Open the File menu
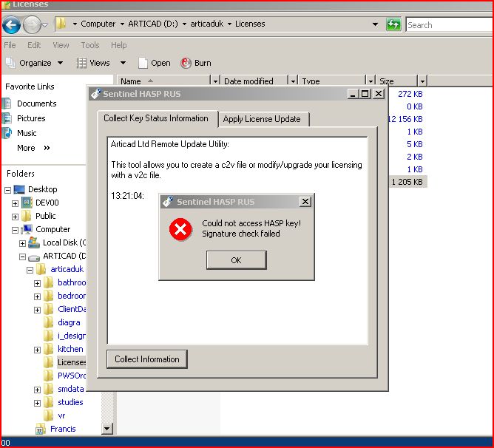494x448 pixels. [x=10, y=45]
